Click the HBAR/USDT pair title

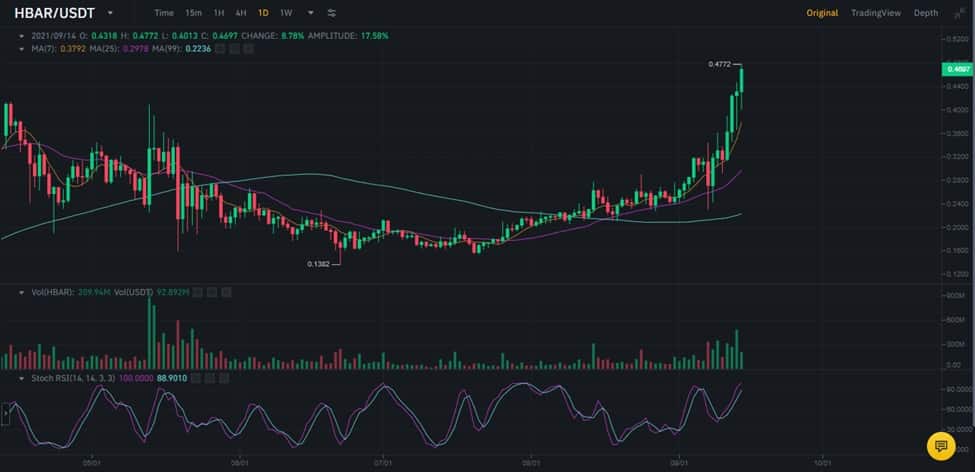55,13
